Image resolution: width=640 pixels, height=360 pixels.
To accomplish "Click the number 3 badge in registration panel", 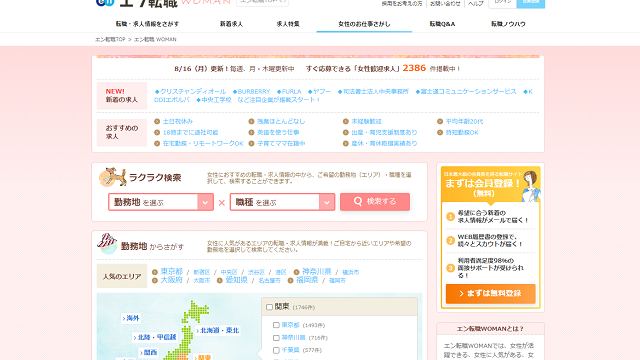I will [451, 268].
